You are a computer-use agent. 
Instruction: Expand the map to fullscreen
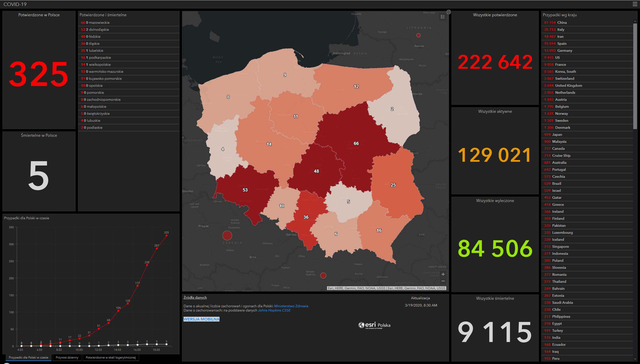(449, 12)
